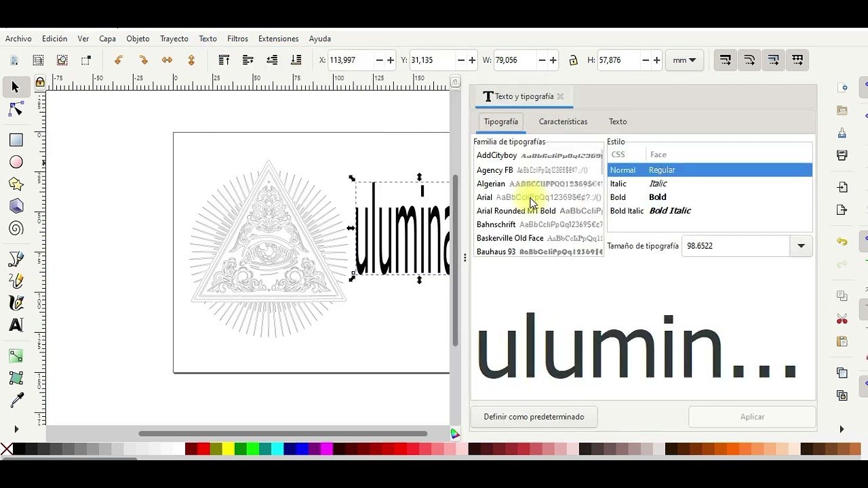Viewport: 868px width, 488px height.
Task: Activate the Bezier pen tool
Action: point(16,260)
